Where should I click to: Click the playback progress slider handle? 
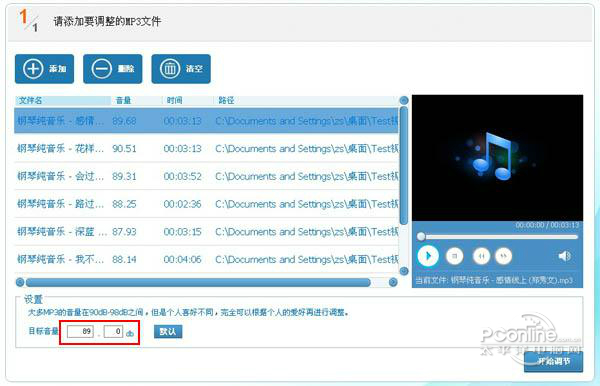421,237
